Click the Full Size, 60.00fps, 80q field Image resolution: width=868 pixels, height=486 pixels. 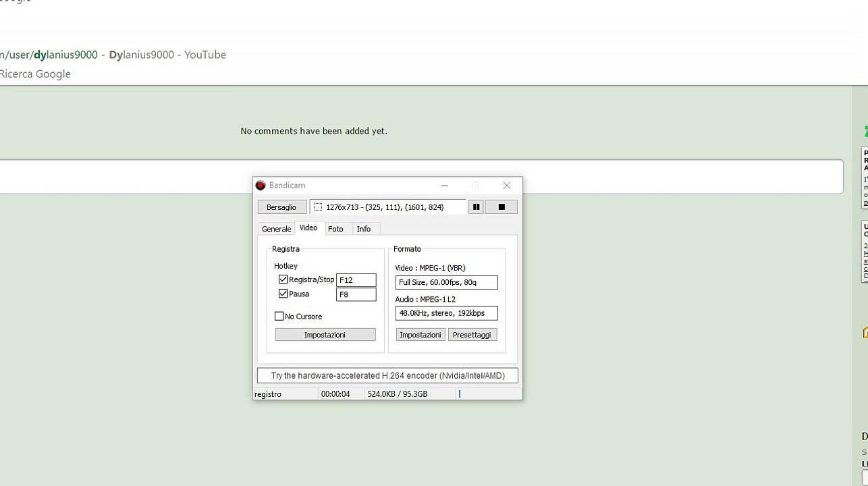[447, 283]
